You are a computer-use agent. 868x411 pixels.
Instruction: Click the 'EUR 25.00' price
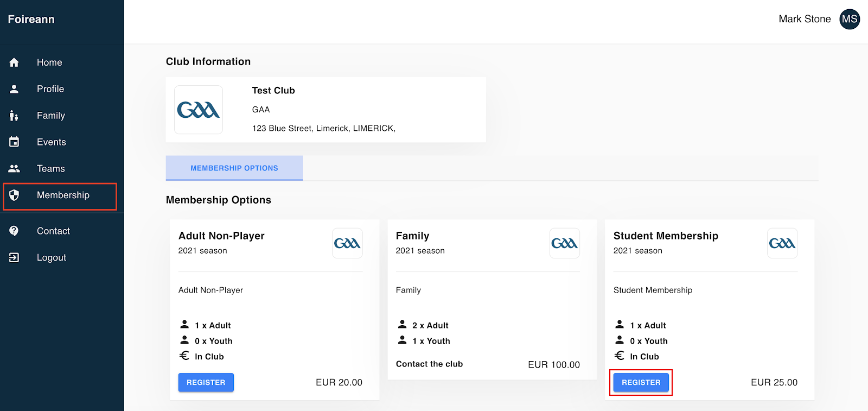coord(774,382)
